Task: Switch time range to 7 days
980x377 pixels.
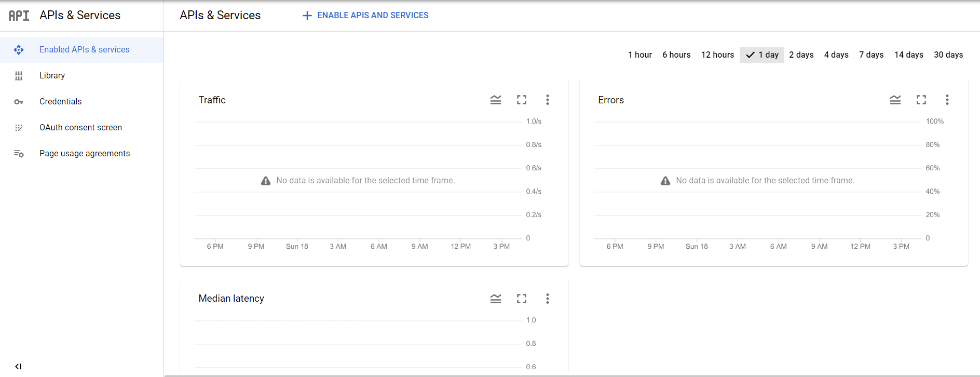Action: (871, 55)
